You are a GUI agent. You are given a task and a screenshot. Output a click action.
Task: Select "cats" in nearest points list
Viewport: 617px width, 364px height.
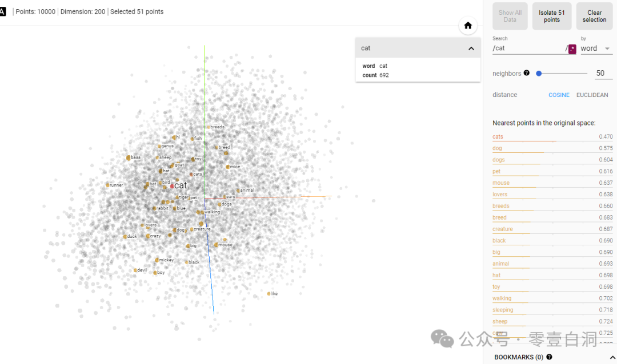click(x=498, y=137)
